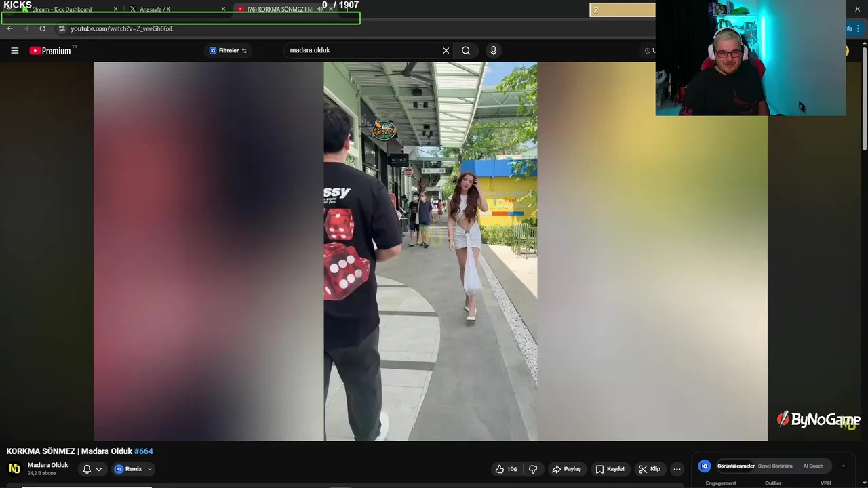Share the video with Paylaş

pyautogui.click(x=566, y=469)
